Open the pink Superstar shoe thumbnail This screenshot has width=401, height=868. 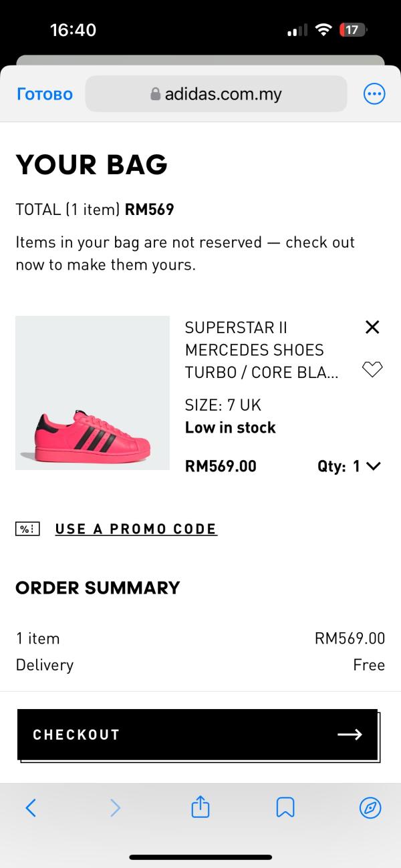pyautogui.click(x=92, y=393)
